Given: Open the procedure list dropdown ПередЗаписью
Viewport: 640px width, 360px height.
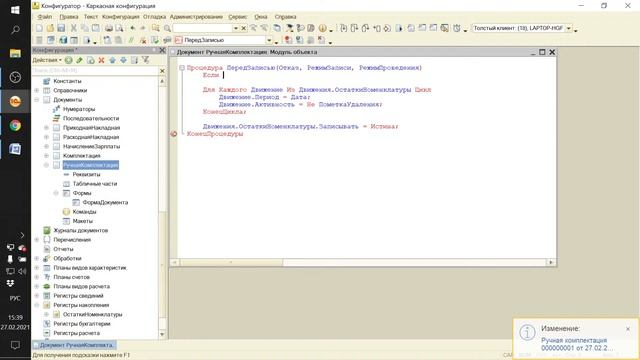Looking at the screenshot, I should tap(269, 40).
